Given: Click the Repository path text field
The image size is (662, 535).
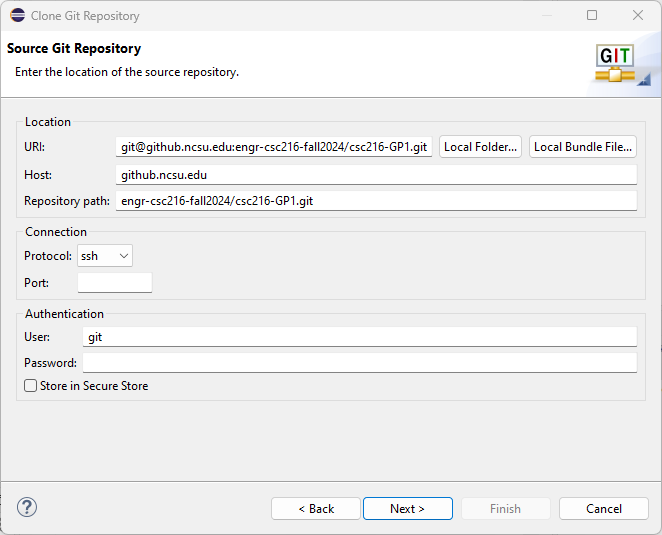Looking at the screenshot, I should point(376,201).
